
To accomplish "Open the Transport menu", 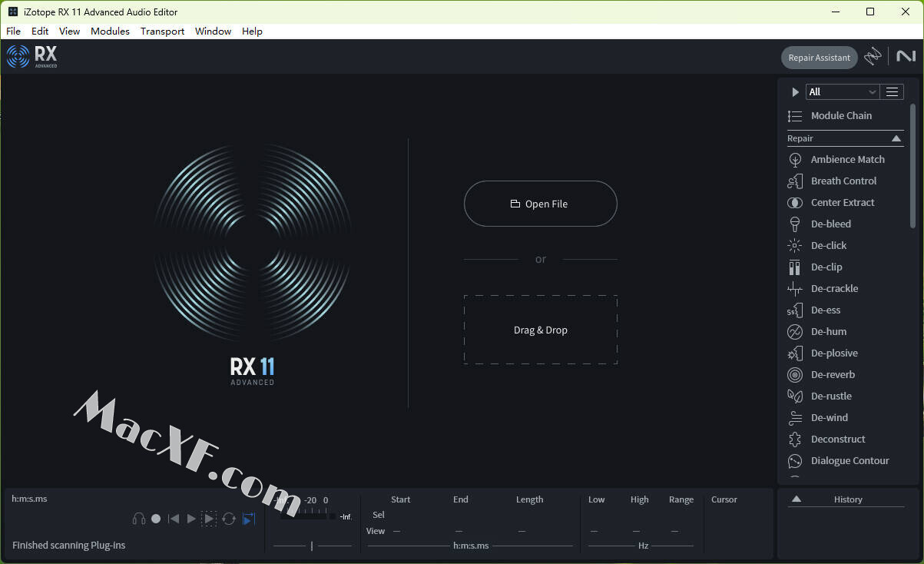I will (162, 31).
